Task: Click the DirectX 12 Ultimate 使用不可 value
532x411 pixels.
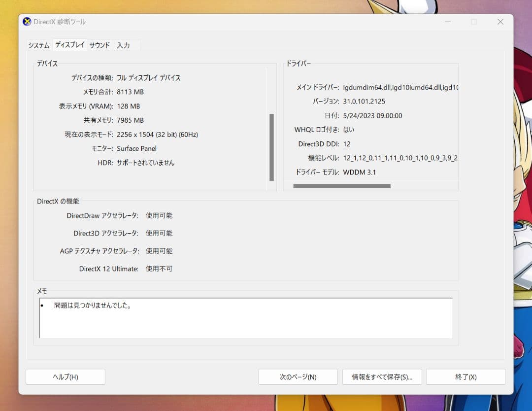Action: [158, 269]
